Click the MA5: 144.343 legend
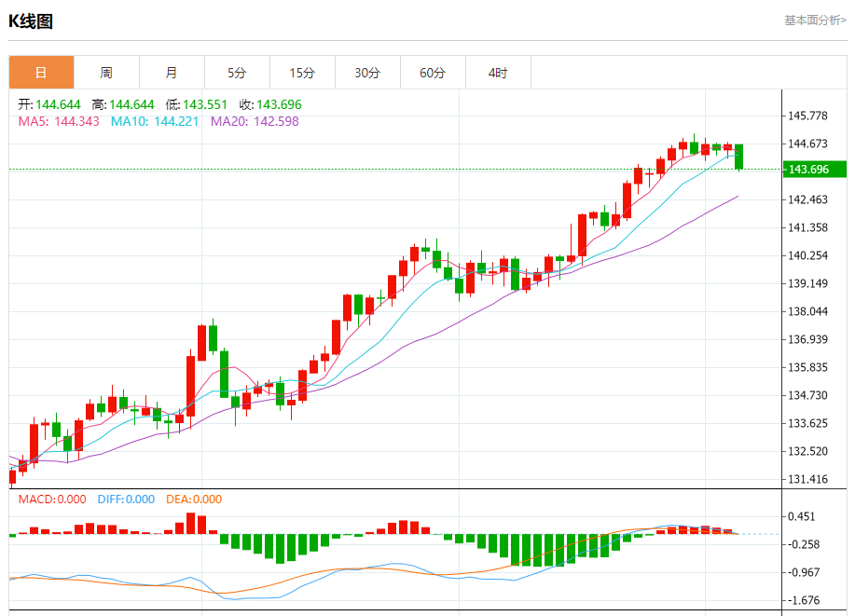Viewport: 855px width, 616px height. point(59,121)
